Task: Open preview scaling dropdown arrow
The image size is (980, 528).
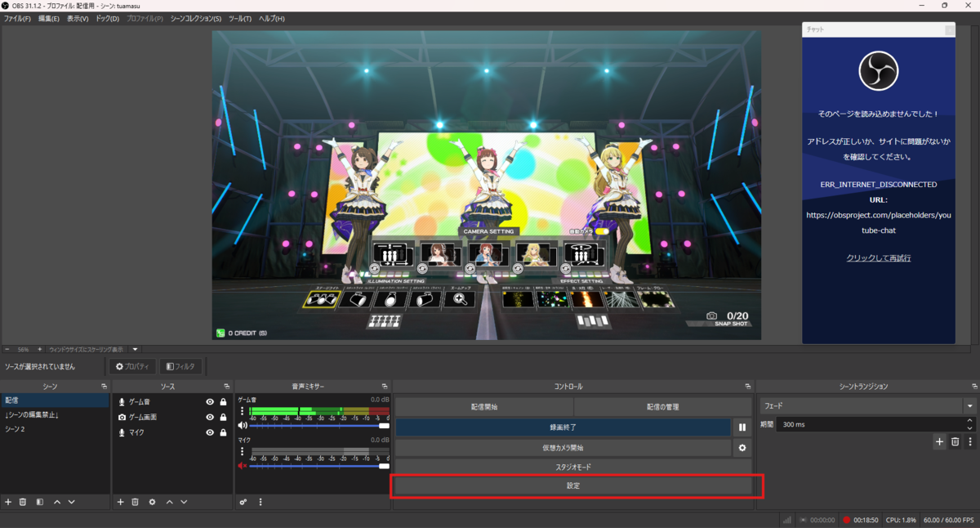Action: tap(136, 349)
